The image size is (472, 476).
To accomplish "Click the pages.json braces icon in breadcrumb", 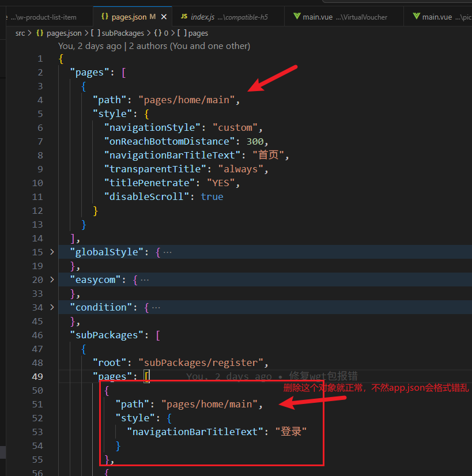I will [x=40, y=33].
